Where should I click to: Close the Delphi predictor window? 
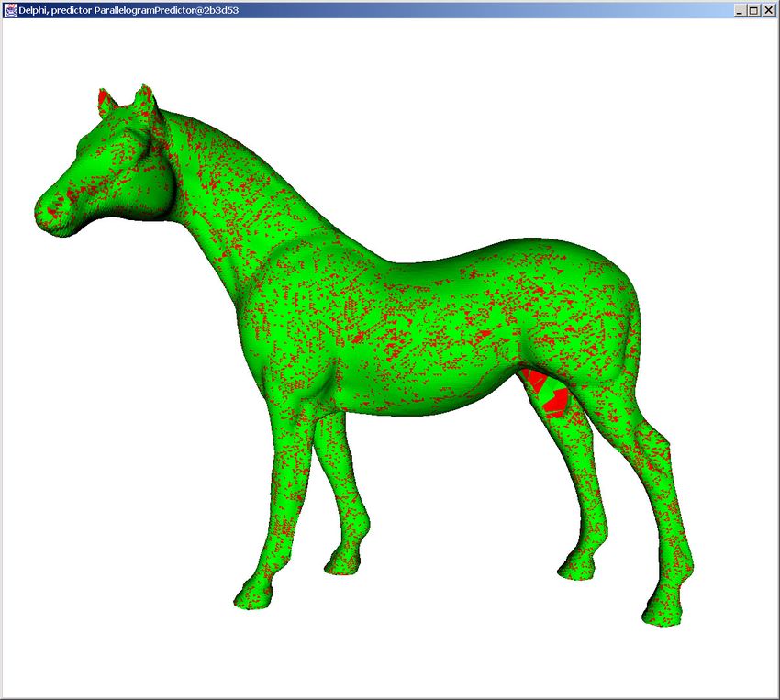769,10
